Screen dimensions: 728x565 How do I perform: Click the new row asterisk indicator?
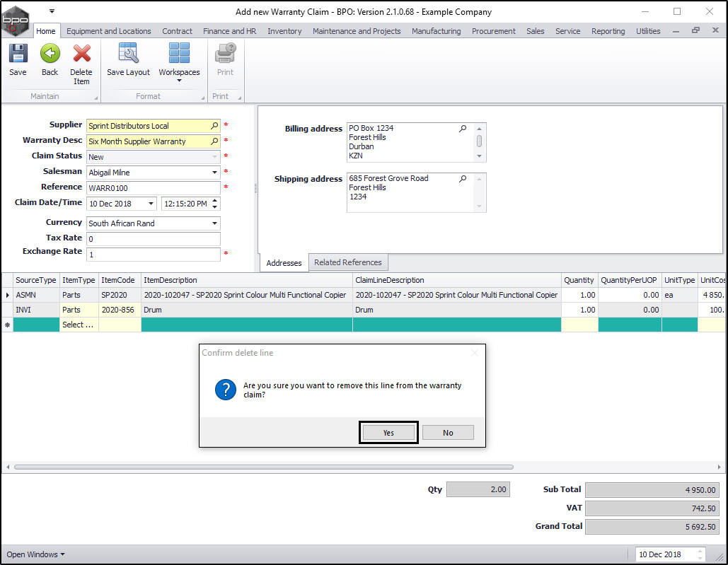point(7,325)
